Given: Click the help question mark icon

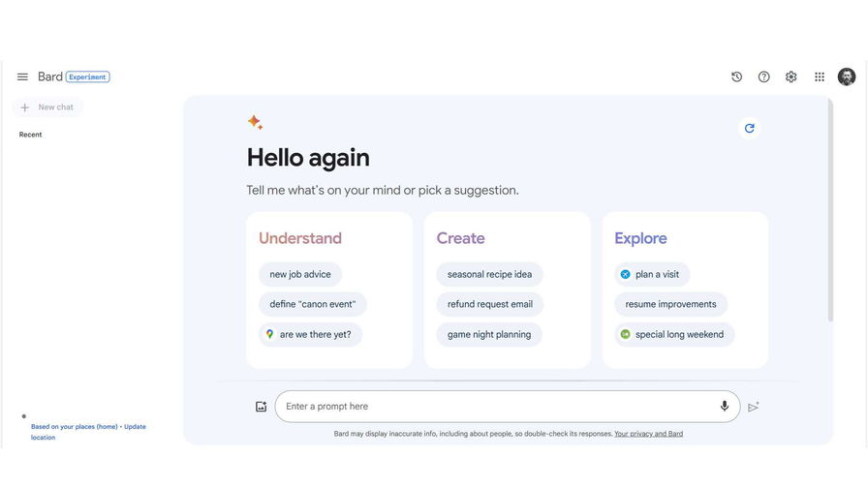Looking at the screenshot, I should click(x=763, y=77).
